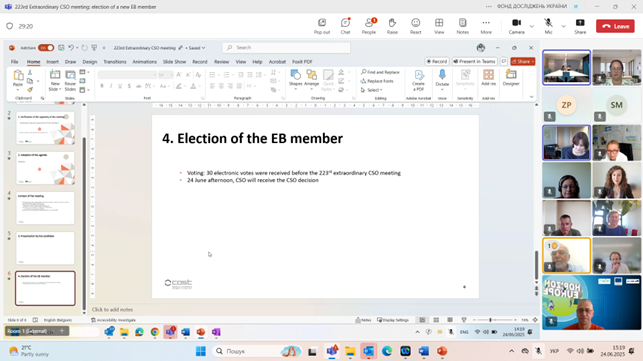Turn the Camera on or off
643x361 pixels.
pos(517,26)
